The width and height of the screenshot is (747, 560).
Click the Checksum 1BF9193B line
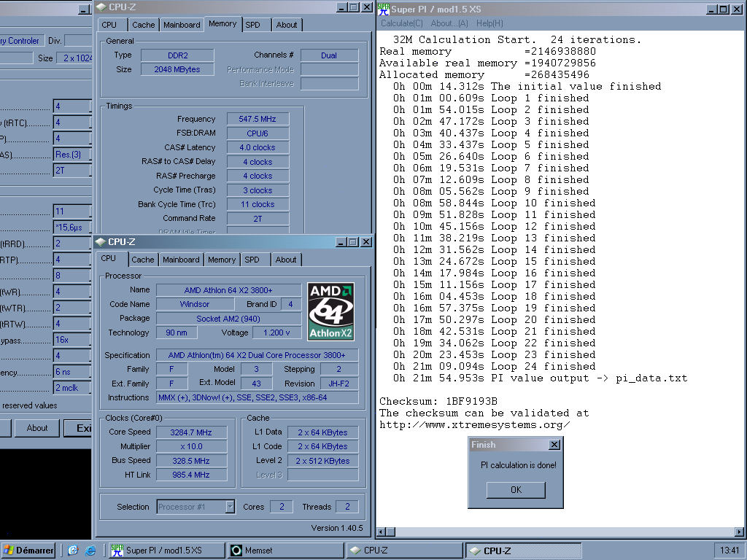pos(438,402)
